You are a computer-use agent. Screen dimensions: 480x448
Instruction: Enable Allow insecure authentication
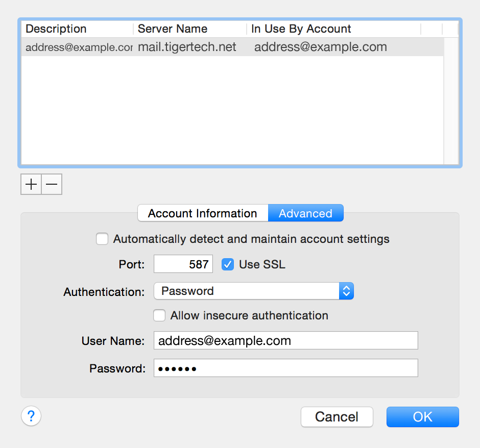point(159,315)
